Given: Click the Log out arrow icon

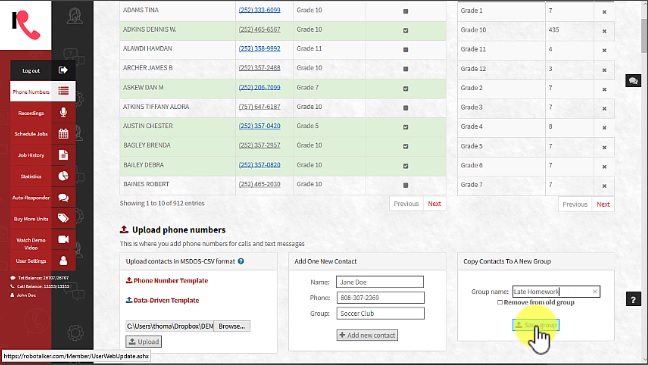Looking at the screenshot, I should pyautogui.click(x=63, y=70).
